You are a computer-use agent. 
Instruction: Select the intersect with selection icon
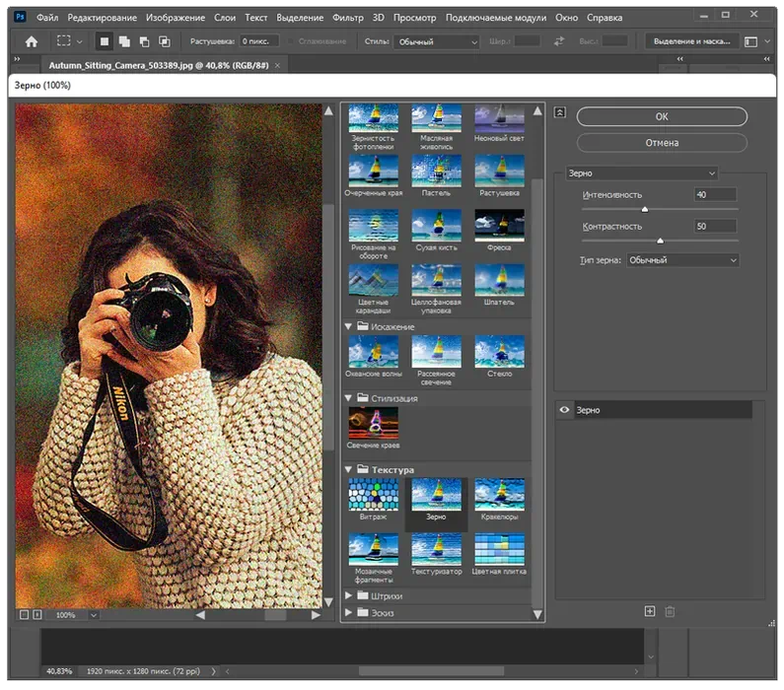pos(164,41)
